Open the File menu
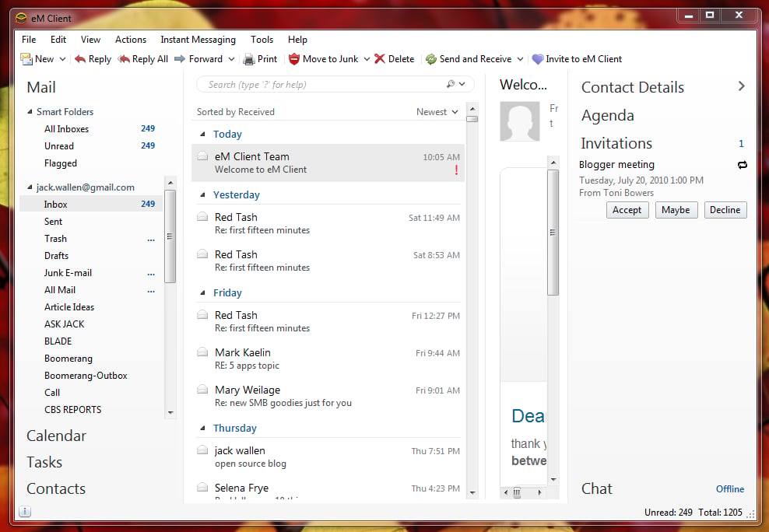This screenshot has height=532, width=769. point(29,39)
